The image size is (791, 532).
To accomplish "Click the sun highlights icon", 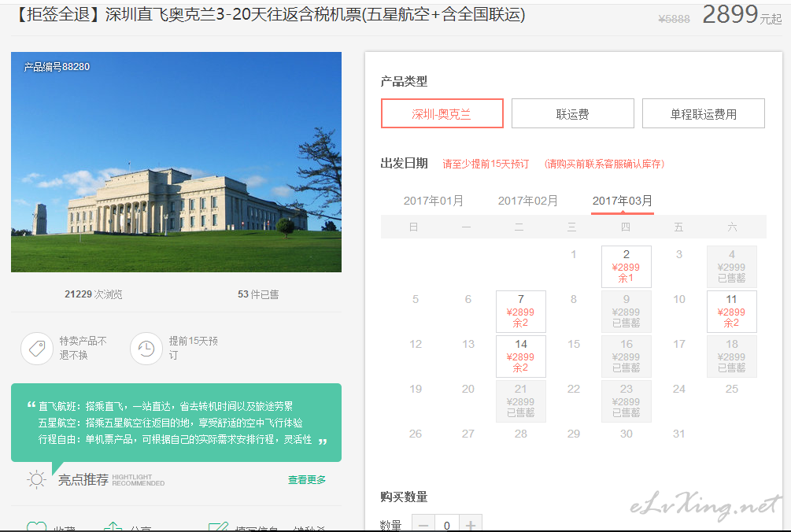I will [x=36, y=479].
